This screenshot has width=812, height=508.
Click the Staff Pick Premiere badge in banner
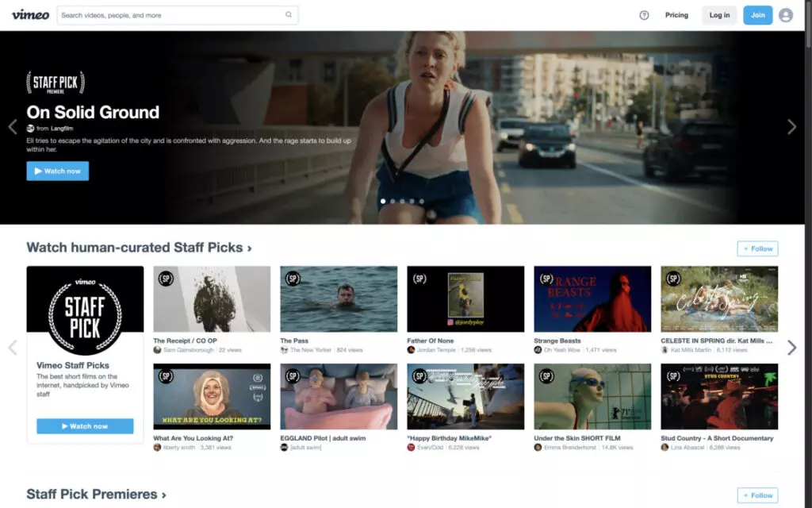tap(56, 83)
